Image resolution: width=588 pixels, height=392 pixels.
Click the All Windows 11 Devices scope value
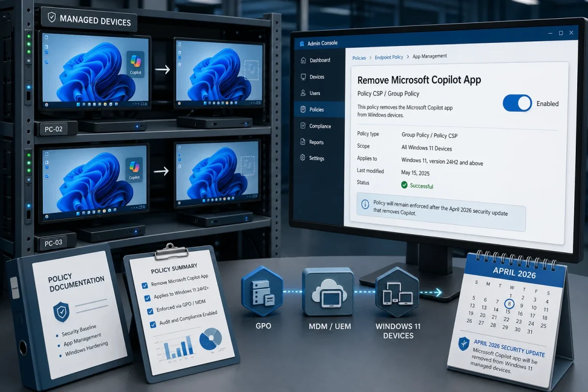[426, 148]
